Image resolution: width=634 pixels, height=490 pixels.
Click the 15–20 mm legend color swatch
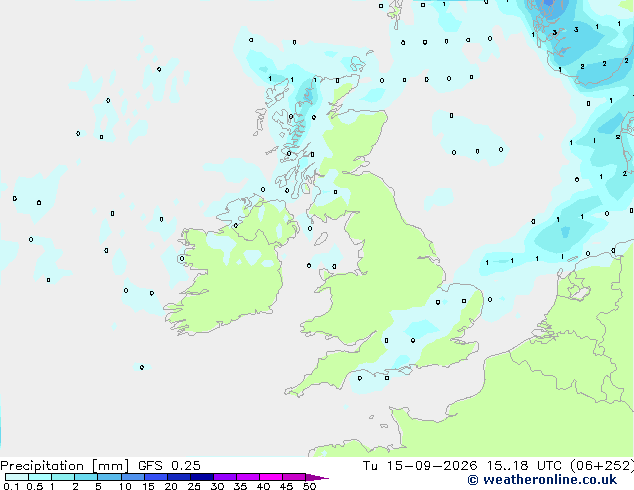[155, 477]
